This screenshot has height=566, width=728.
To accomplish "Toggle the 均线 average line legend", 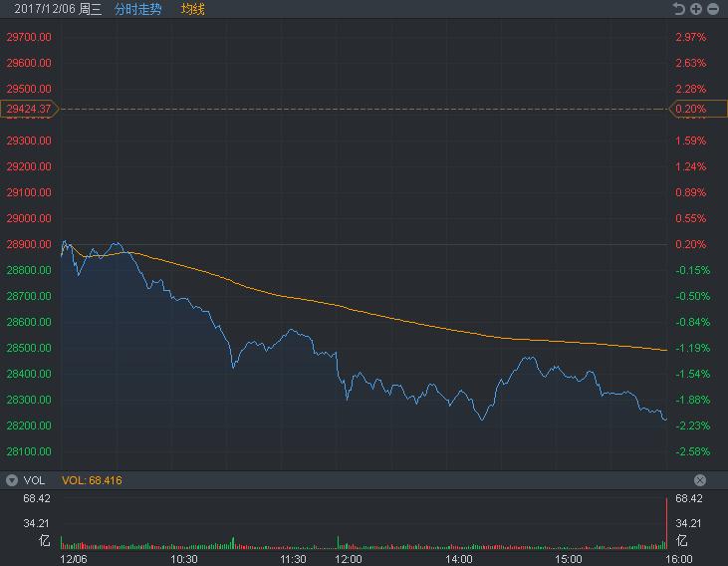I will [x=192, y=9].
